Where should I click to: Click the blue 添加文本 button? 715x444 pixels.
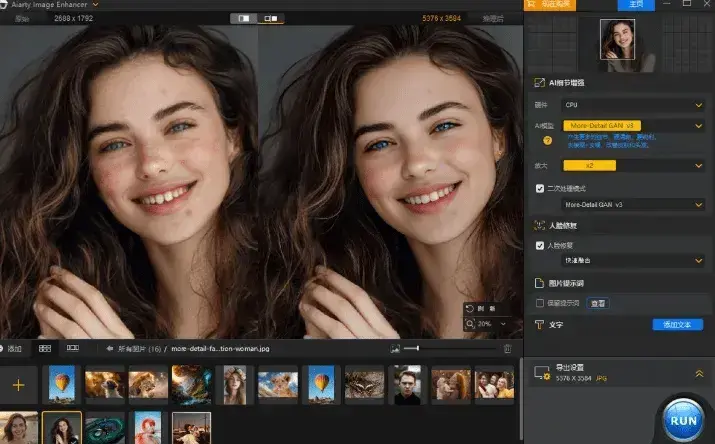676,325
